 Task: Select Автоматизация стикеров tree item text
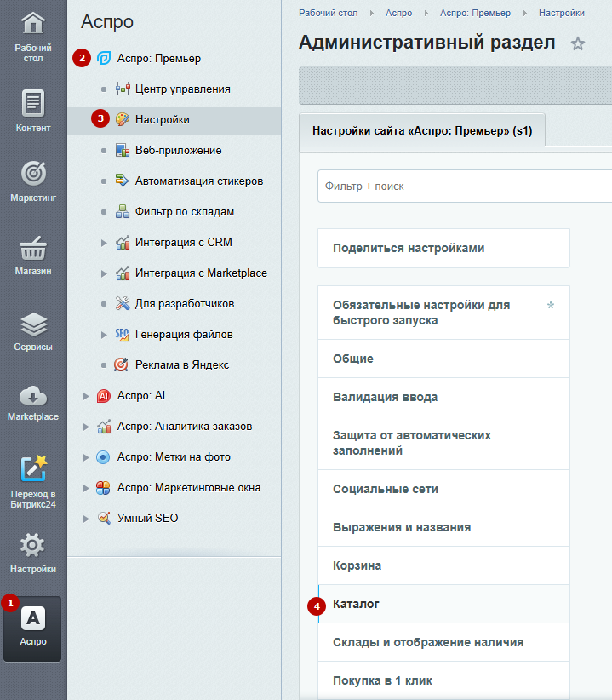[x=199, y=181]
